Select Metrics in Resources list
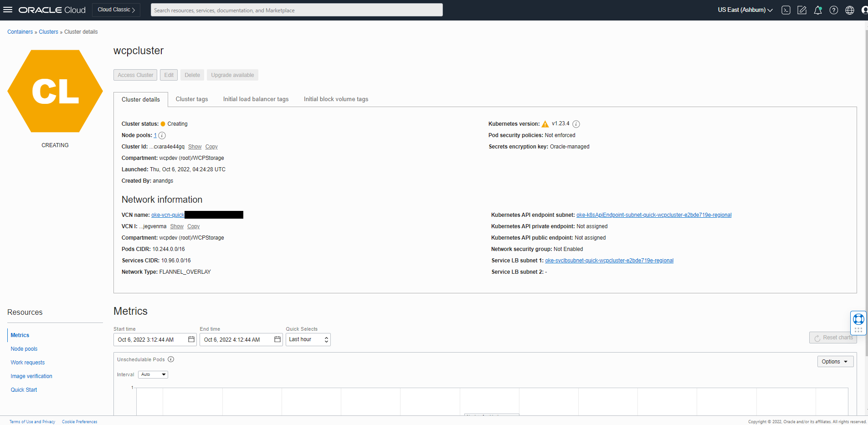 (20, 335)
